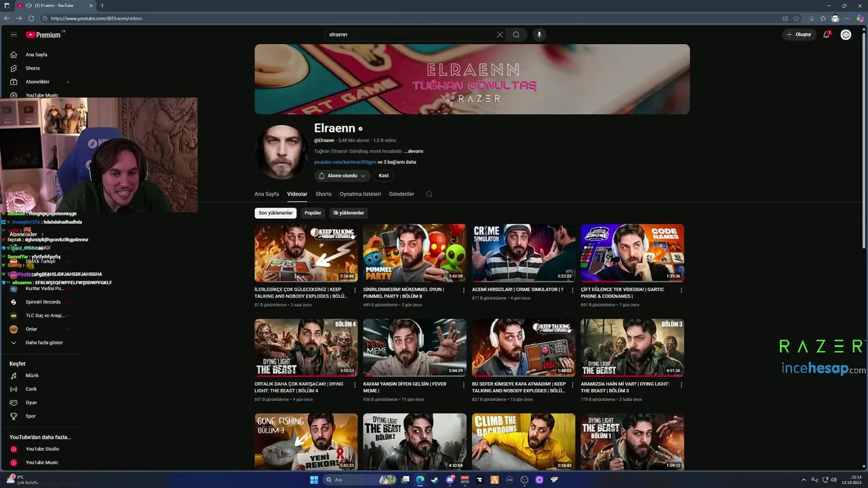868x488 pixels.
Task: Start voice search with the microphone
Action: coord(539,35)
